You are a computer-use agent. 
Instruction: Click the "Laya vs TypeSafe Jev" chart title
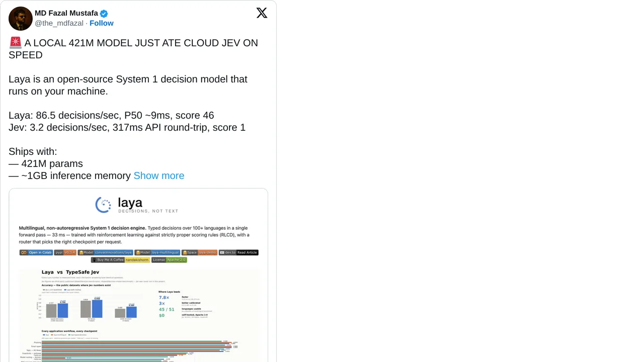coord(70,272)
